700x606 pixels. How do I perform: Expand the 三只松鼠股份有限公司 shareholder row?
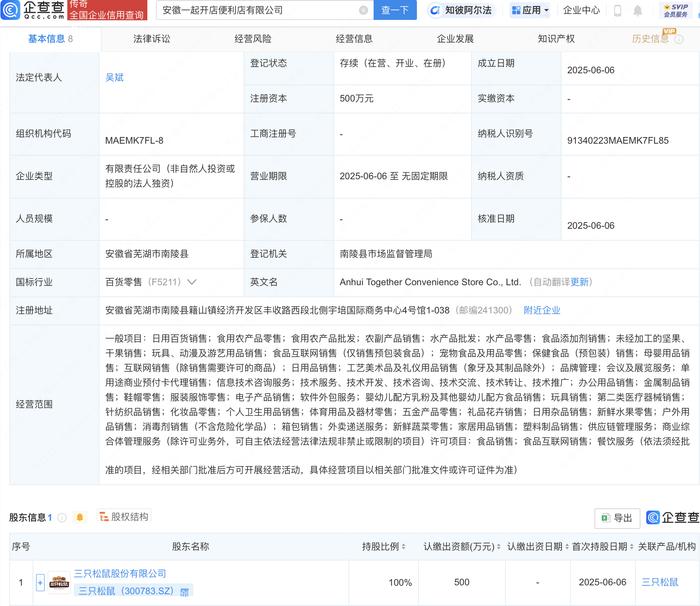pos(40,582)
